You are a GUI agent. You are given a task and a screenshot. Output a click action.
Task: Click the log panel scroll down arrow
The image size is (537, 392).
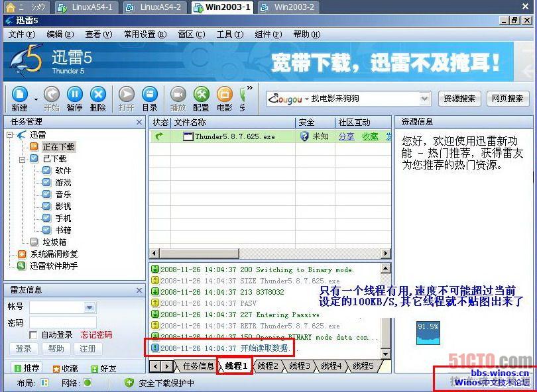pos(385,354)
